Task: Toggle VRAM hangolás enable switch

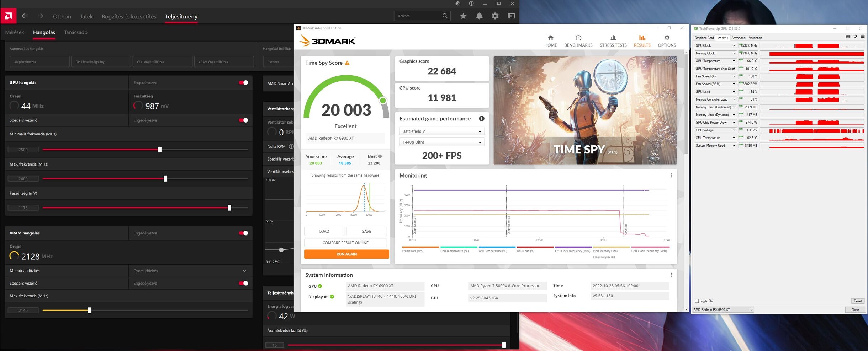Action: point(243,233)
